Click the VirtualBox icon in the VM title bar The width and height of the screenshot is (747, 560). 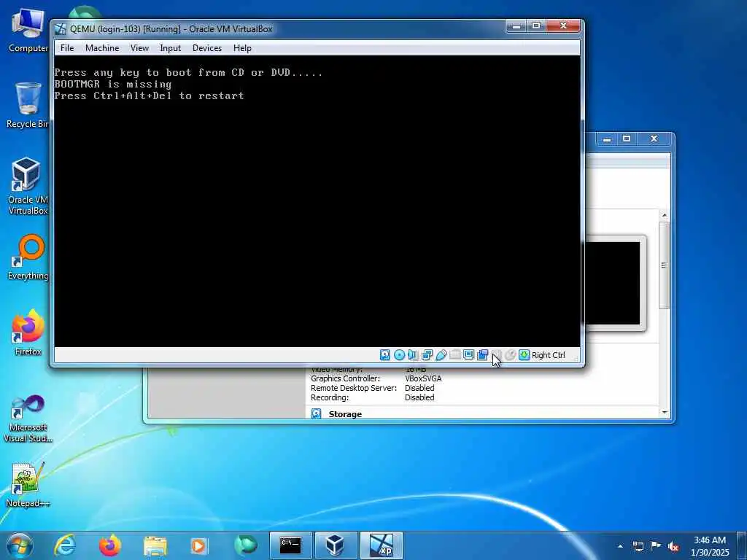tap(61, 29)
